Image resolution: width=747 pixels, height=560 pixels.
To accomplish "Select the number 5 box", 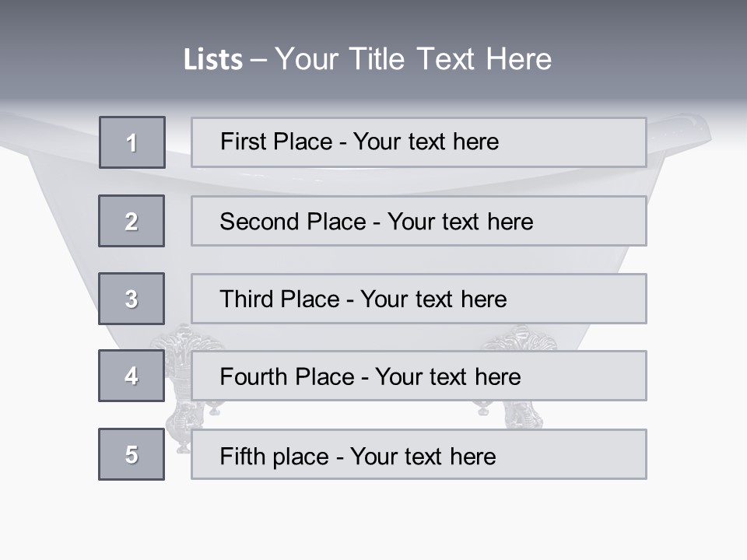I will [132, 454].
